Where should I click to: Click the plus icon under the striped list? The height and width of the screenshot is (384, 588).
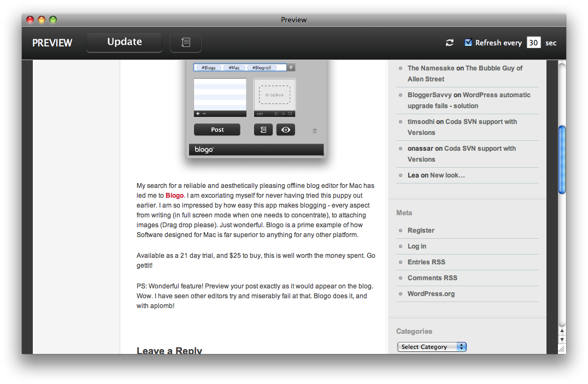(197, 114)
